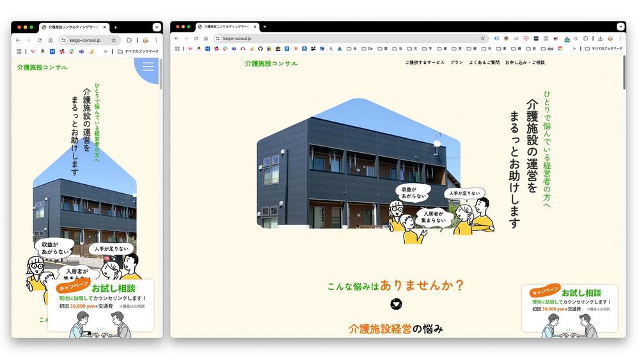
Task: Open プラン in the site navigation
Action: click(x=457, y=62)
